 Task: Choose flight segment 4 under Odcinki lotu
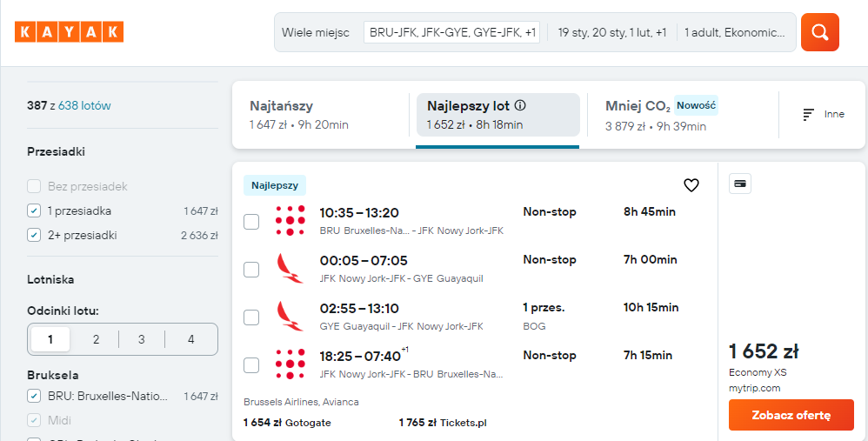click(191, 339)
